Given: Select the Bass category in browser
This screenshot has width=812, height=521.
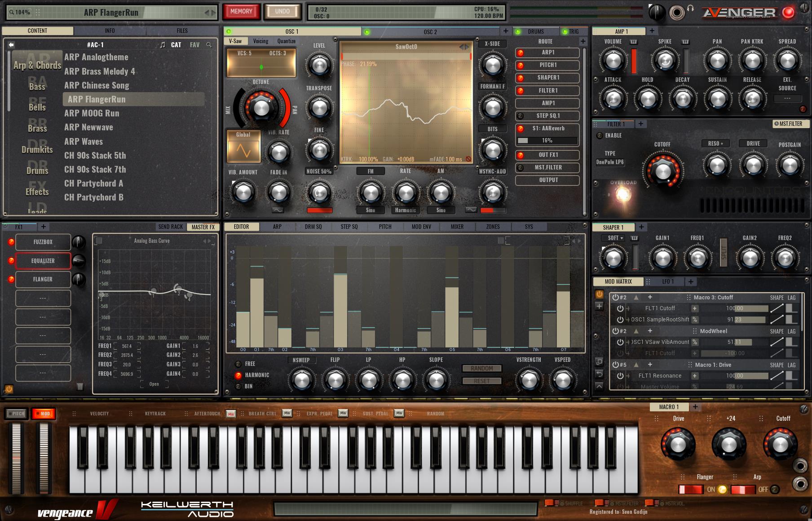Looking at the screenshot, I should [x=37, y=87].
